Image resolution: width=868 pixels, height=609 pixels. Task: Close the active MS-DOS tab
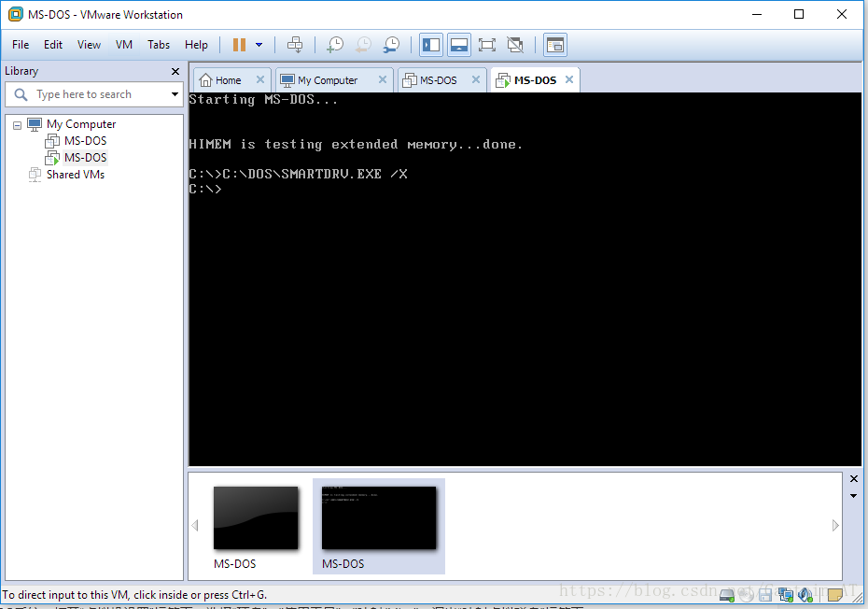(569, 79)
